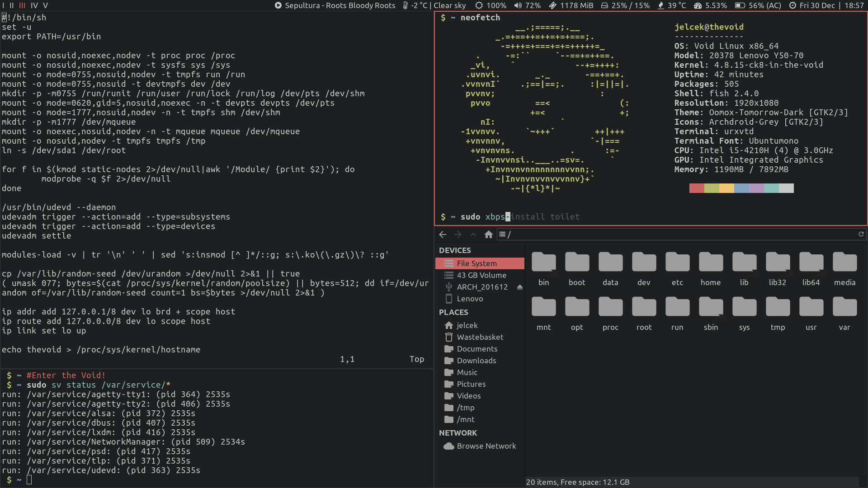Open the proc folder
Image resolution: width=868 pixels, height=488 pixels.
coord(610,314)
